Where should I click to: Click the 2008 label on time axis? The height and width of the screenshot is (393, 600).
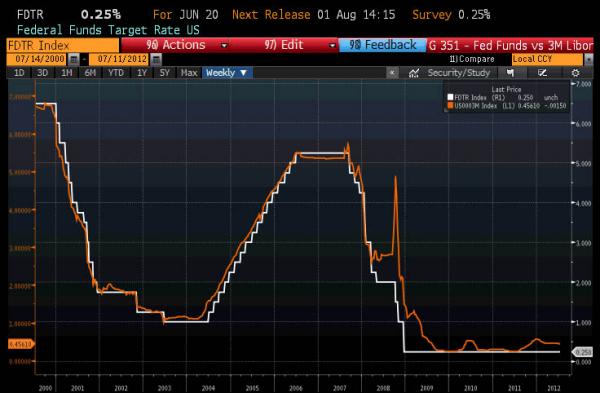pyautogui.click(x=383, y=388)
